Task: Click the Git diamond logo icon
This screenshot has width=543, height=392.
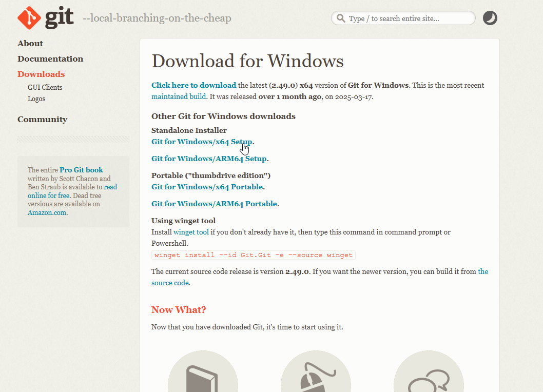Action: pos(29,17)
